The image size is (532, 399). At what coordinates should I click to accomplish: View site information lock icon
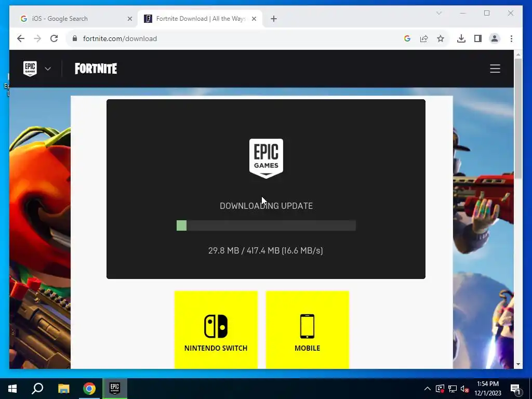75,38
